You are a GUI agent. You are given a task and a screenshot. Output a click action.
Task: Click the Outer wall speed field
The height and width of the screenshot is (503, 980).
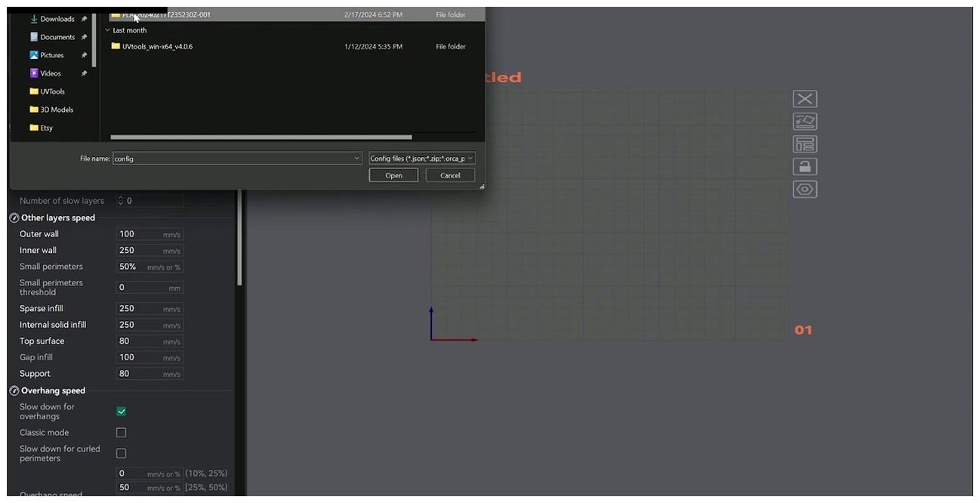(149, 234)
